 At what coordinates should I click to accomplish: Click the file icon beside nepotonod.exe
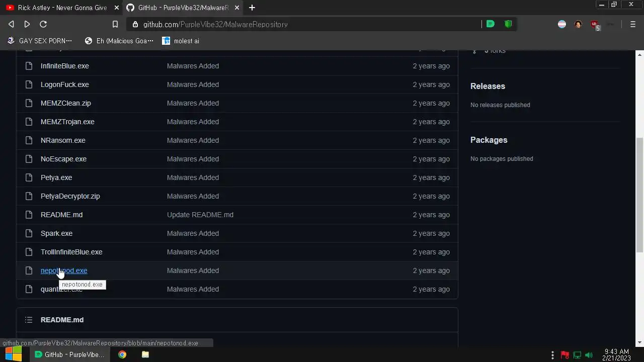tap(29, 270)
